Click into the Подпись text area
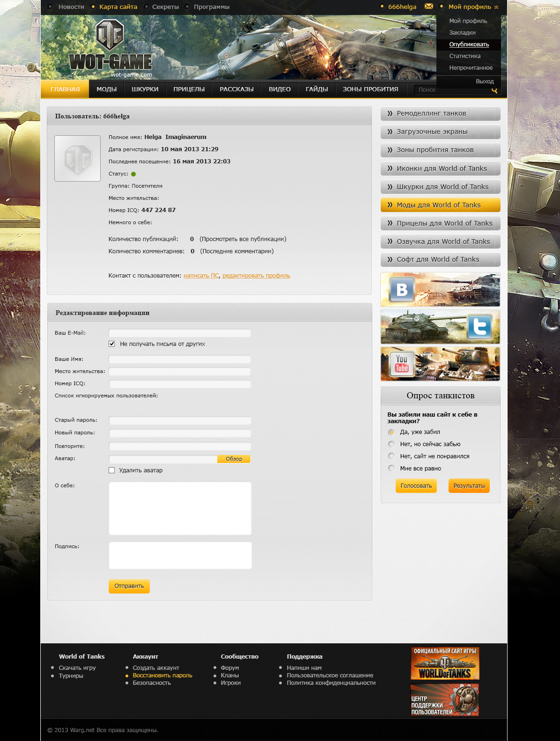 tap(180, 555)
